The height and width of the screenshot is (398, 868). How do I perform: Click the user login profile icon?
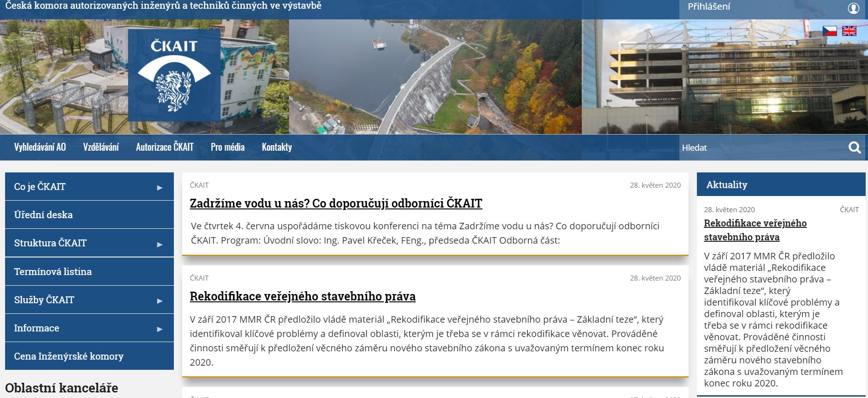[853, 8]
